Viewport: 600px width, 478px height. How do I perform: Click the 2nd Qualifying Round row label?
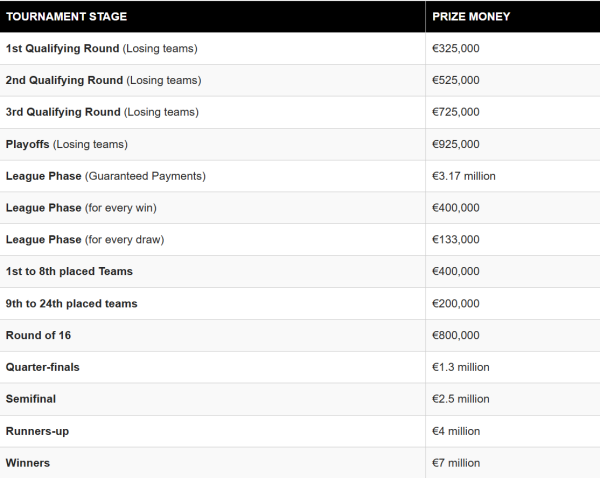103,80
